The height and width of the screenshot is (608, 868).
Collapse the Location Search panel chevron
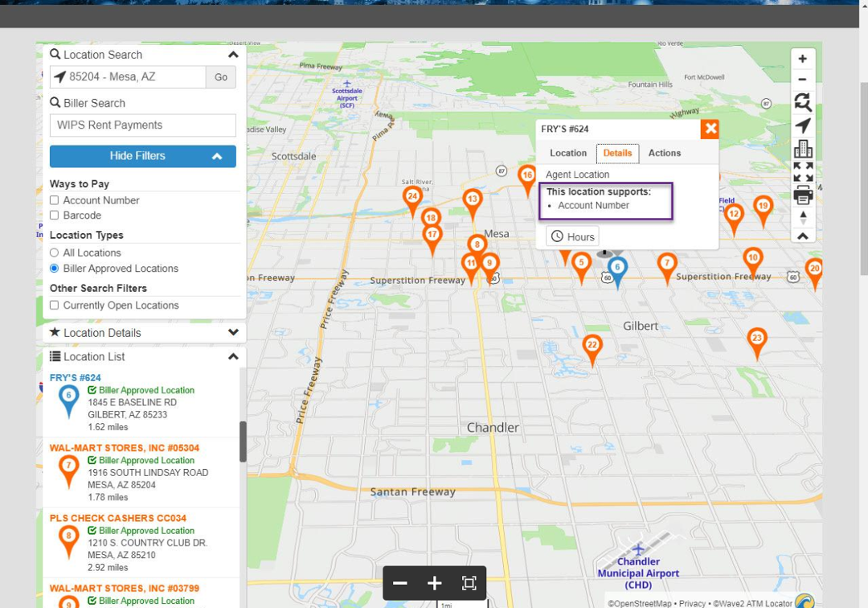point(233,55)
